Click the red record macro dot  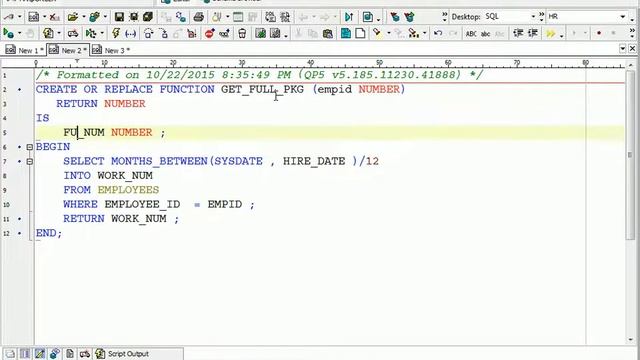(599, 33)
